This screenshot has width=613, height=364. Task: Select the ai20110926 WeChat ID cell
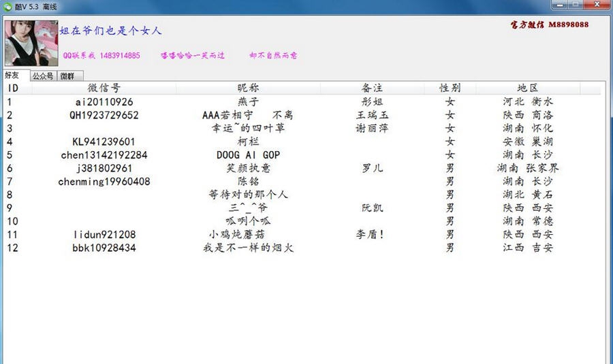point(104,102)
